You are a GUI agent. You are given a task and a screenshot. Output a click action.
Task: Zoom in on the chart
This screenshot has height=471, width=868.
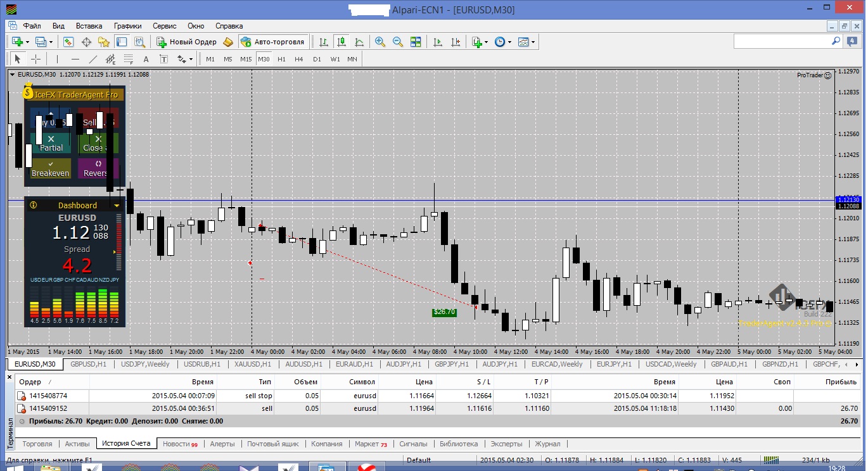pyautogui.click(x=380, y=42)
